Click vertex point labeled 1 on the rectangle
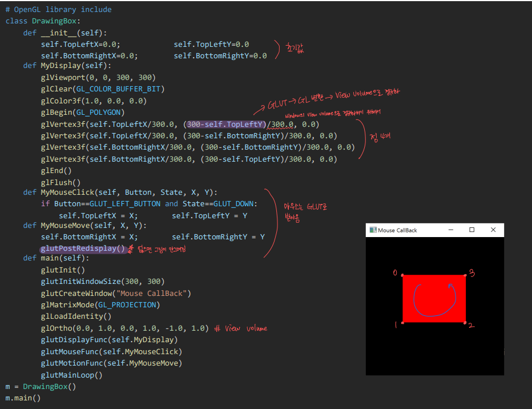The width and height of the screenshot is (532, 409). click(x=403, y=322)
